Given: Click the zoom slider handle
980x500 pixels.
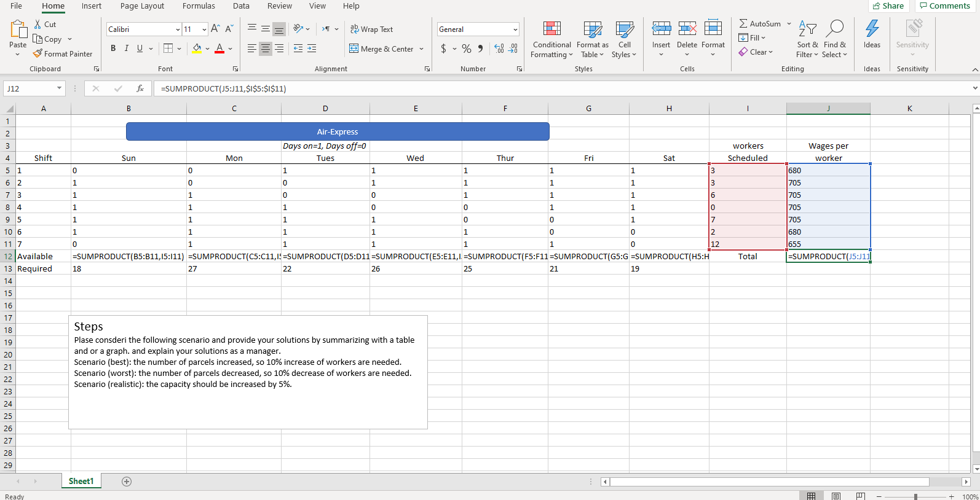Looking at the screenshot, I should [x=915, y=496].
